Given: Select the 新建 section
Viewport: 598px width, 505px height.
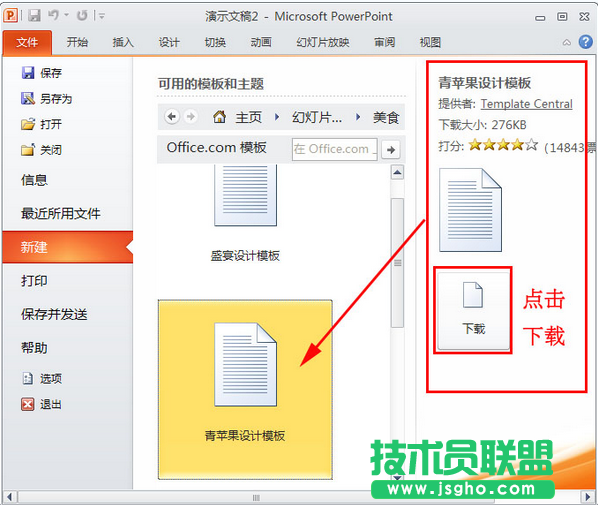Looking at the screenshot, I should tap(68, 247).
